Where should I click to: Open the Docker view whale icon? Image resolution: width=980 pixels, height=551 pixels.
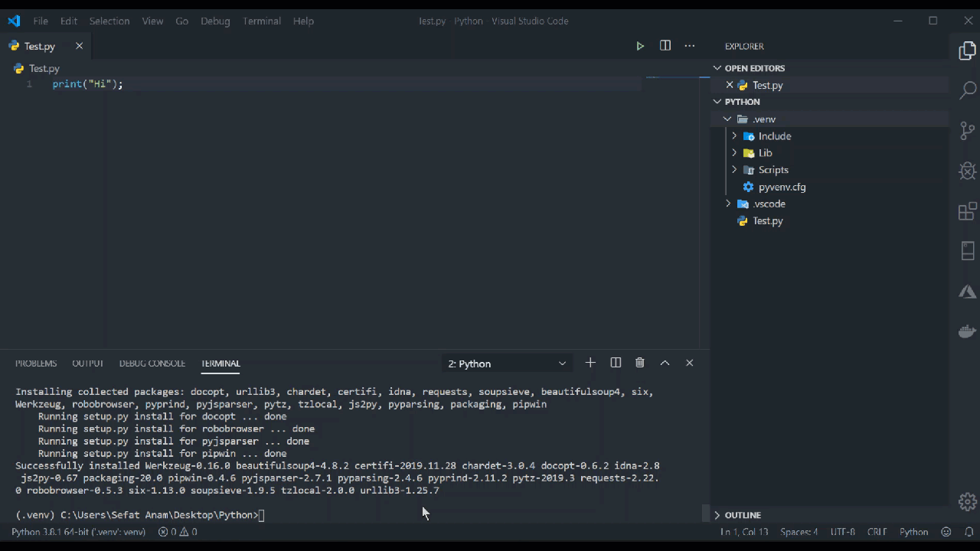pos(968,331)
